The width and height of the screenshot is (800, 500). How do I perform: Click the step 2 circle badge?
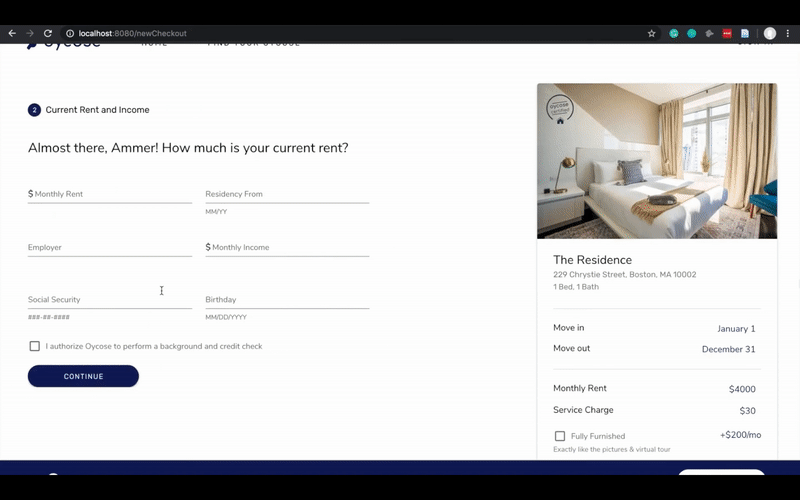[x=34, y=110]
